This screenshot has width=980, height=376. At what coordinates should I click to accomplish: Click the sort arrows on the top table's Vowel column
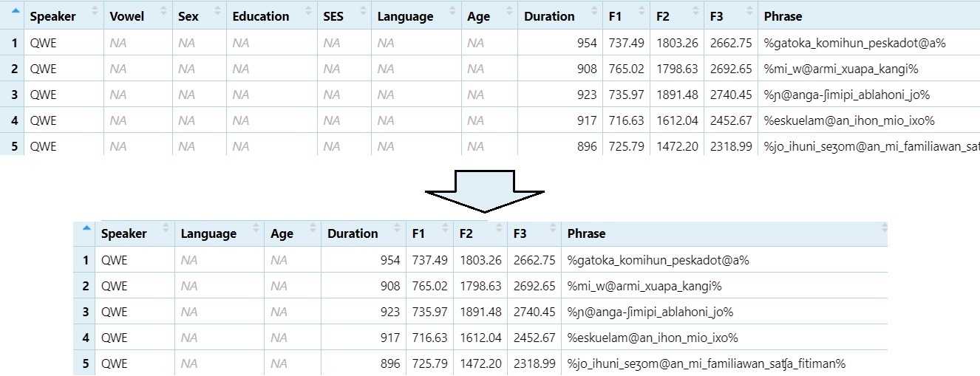164,11
